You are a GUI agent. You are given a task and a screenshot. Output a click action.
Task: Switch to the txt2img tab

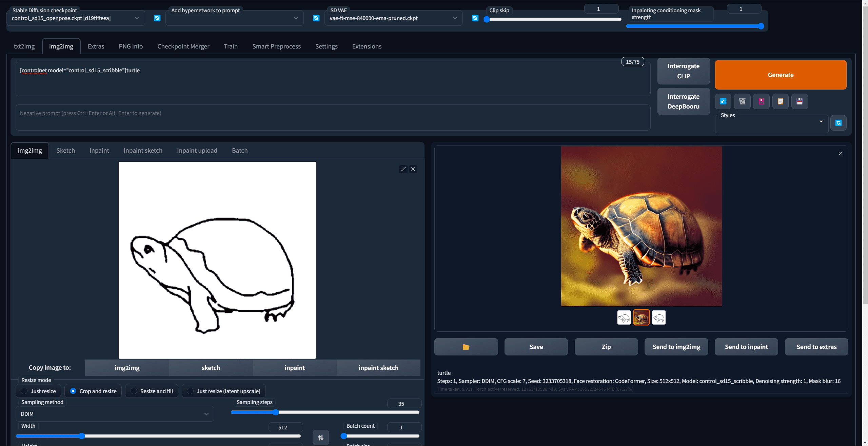pos(24,46)
